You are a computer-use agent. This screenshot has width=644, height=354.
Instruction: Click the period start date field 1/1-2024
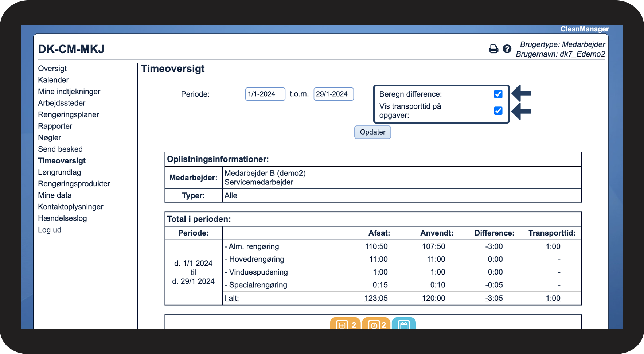pos(265,94)
